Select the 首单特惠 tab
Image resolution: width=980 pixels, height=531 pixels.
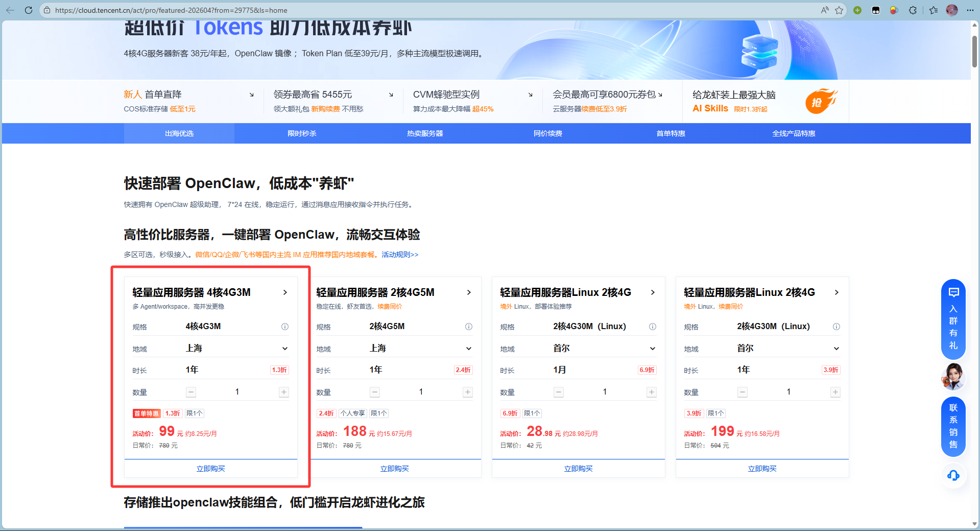point(671,133)
